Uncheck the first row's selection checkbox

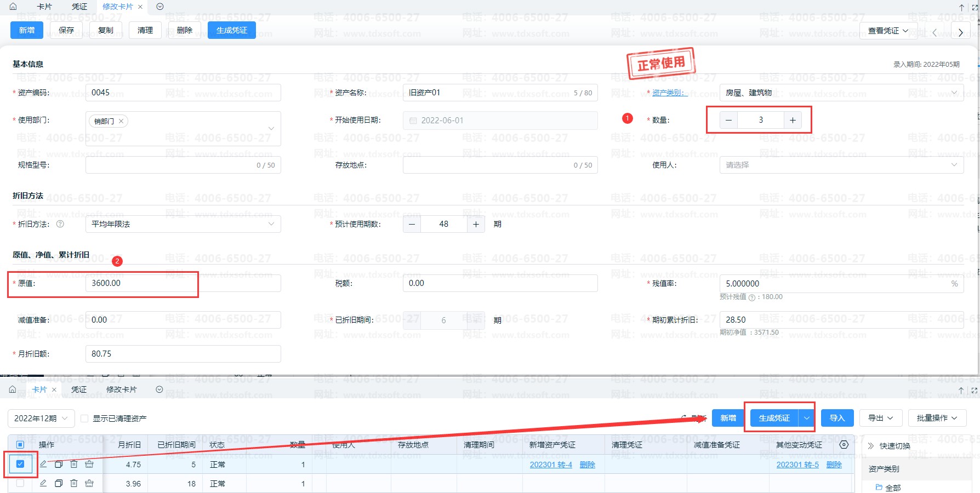20,464
